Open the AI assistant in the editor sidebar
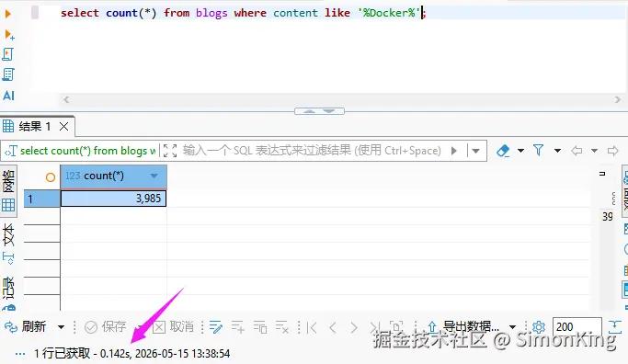 (x=8, y=96)
